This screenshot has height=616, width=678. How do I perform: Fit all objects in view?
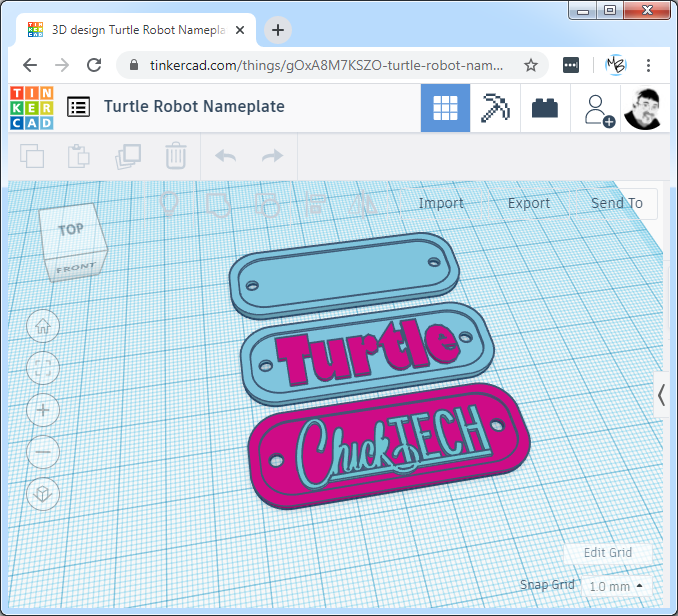point(43,368)
